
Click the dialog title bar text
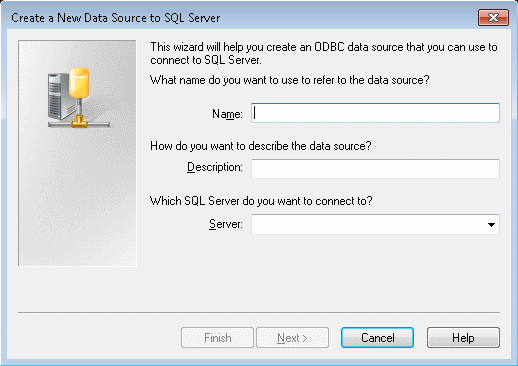pyautogui.click(x=116, y=18)
